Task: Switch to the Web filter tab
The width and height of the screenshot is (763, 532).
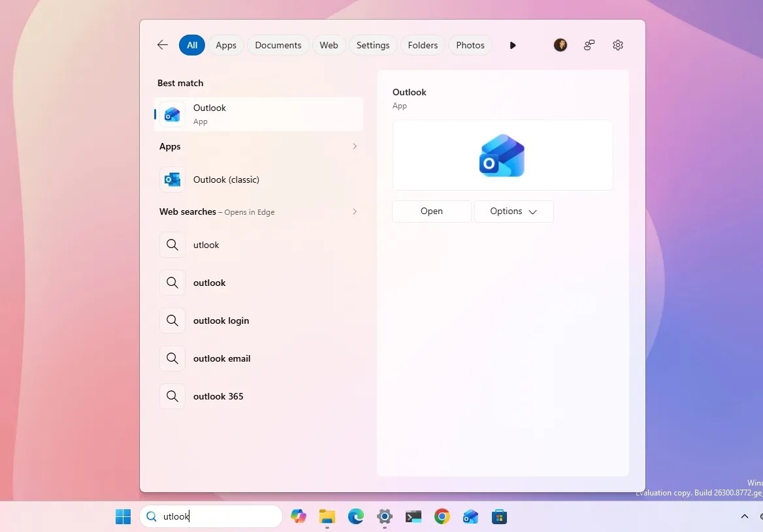Action: click(x=329, y=45)
